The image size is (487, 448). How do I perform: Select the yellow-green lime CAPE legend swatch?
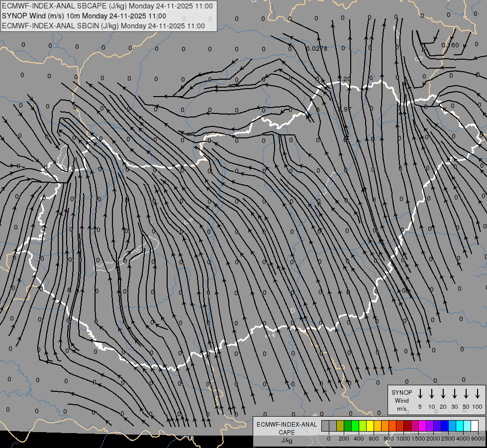(363, 426)
